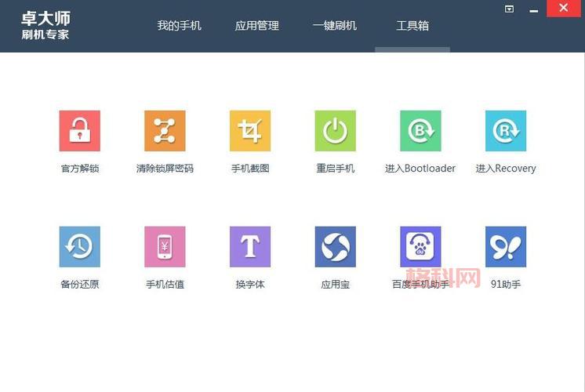Select the 工具箱 tab
The image size is (585, 392).
click(x=412, y=25)
